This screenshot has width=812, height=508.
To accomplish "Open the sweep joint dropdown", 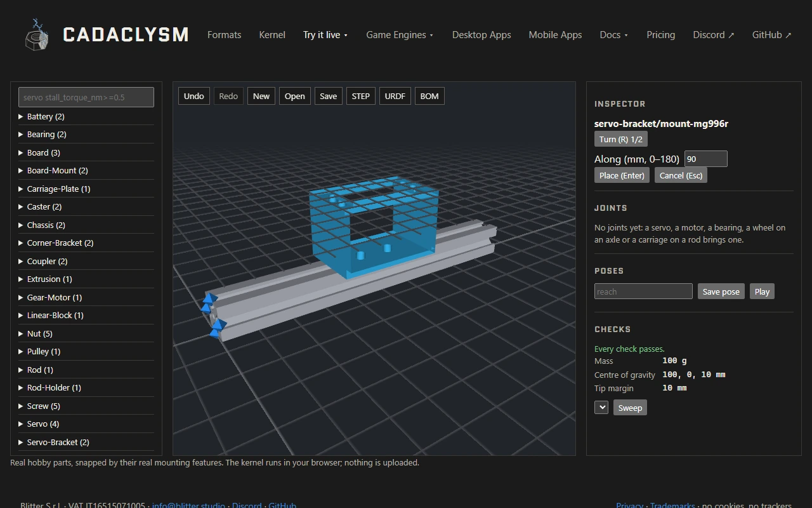I will pyautogui.click(x=601, y=408).
